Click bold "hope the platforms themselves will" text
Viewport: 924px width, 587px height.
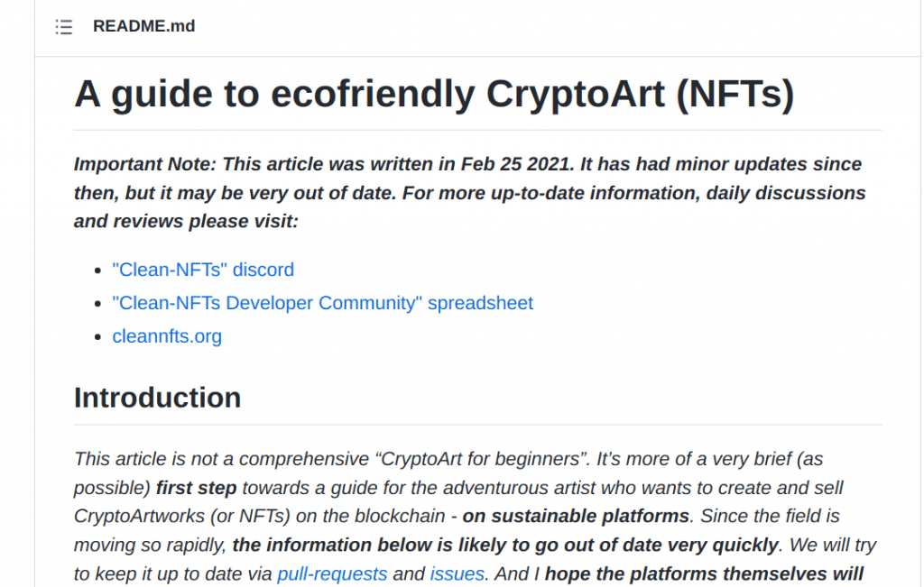tap(704, 573)
